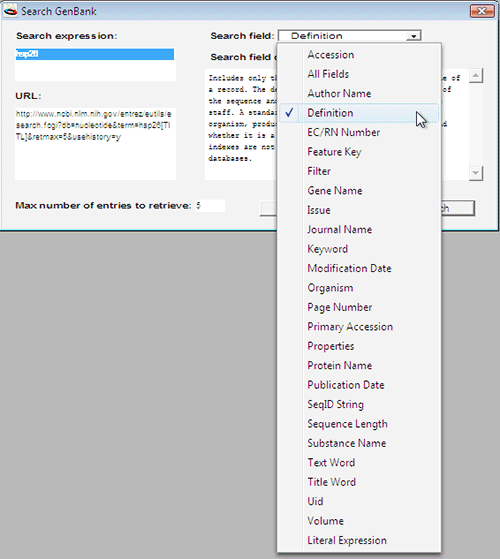Select Issue from the dropdown list
Screen dimensions: 500x559
point(359,210)
